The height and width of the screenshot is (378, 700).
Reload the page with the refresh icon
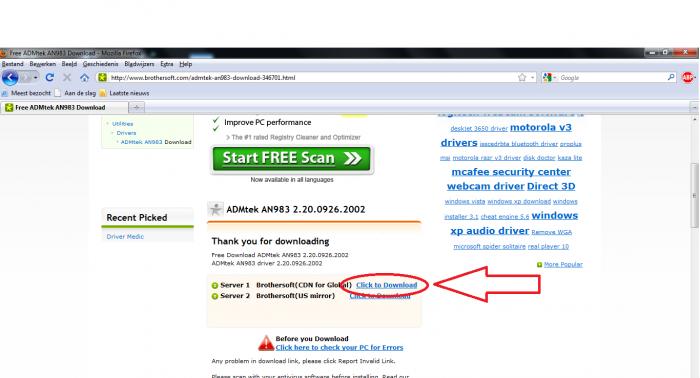[x=50, y=78]
